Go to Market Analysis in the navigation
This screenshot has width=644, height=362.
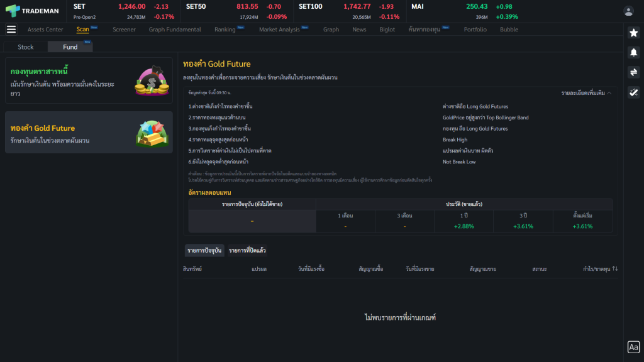pos(279,30)
